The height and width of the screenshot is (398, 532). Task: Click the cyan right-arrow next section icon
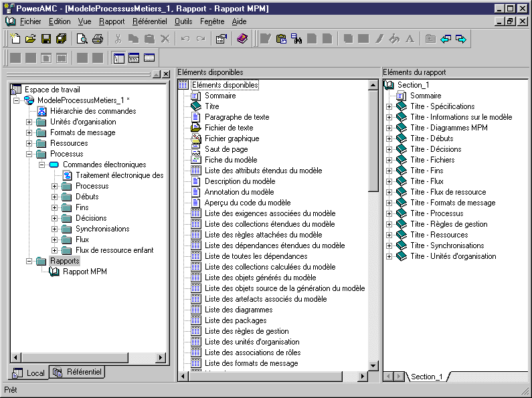click(x=461, y=39)
